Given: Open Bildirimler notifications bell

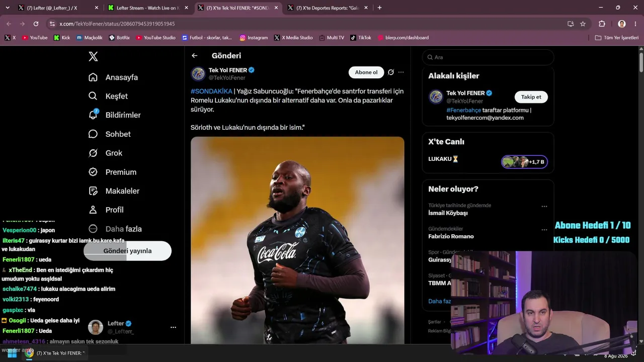Looking at the screenshot, I should [93, 115].
